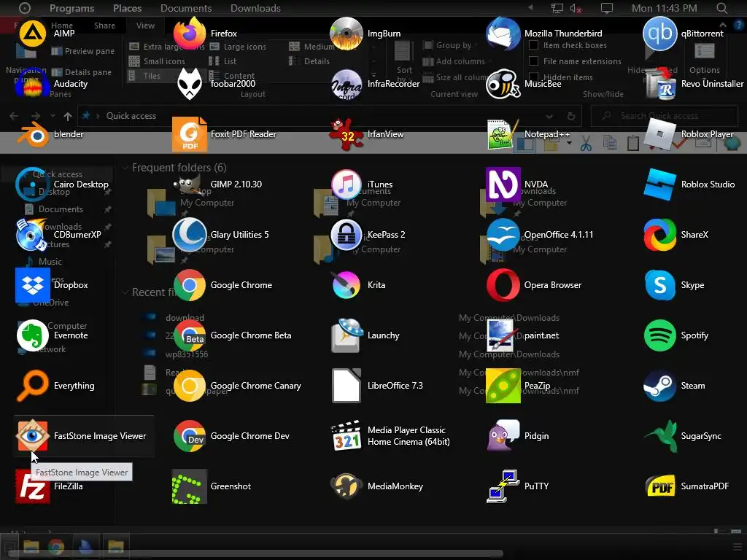Open Krita painting app

coord(359,285)
